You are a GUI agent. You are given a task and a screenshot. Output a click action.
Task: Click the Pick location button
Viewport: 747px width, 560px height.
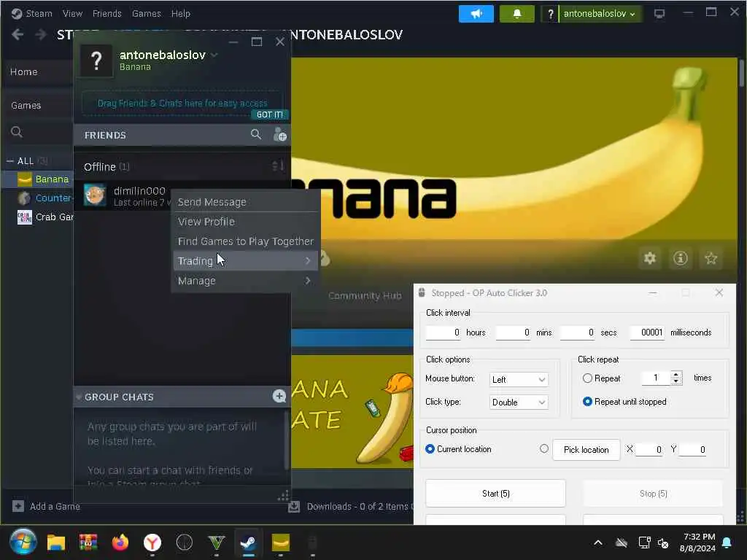(586, 449)
